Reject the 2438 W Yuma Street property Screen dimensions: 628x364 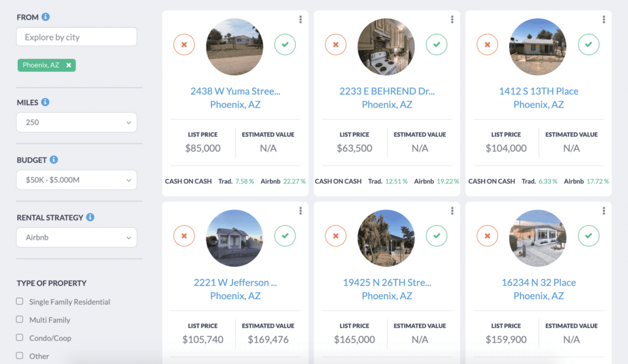pyautogui.click(x=184, y=45)
